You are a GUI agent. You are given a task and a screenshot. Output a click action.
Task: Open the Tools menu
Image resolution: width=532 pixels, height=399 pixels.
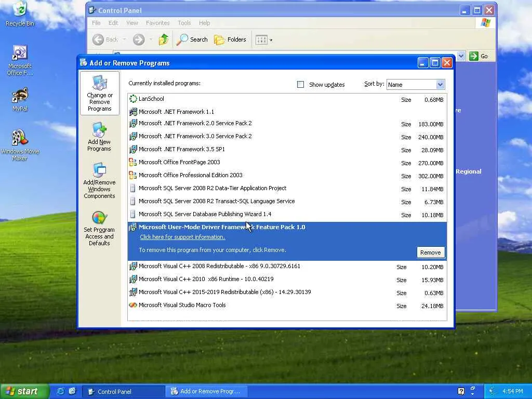[x=184, y=23]
